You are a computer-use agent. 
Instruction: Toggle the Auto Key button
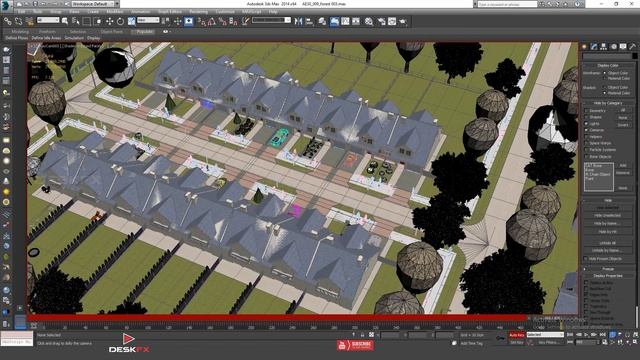pos(516,335)
